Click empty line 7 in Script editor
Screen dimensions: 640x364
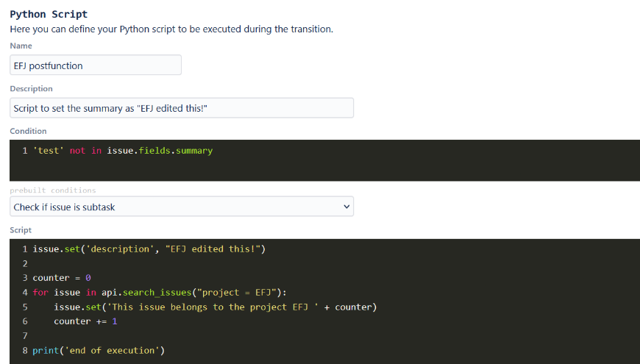324,336
